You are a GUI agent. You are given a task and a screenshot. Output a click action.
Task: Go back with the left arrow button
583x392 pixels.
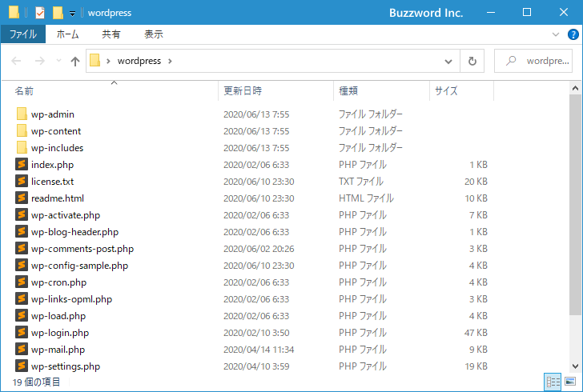pyautogui.click(x=16, y=61)
